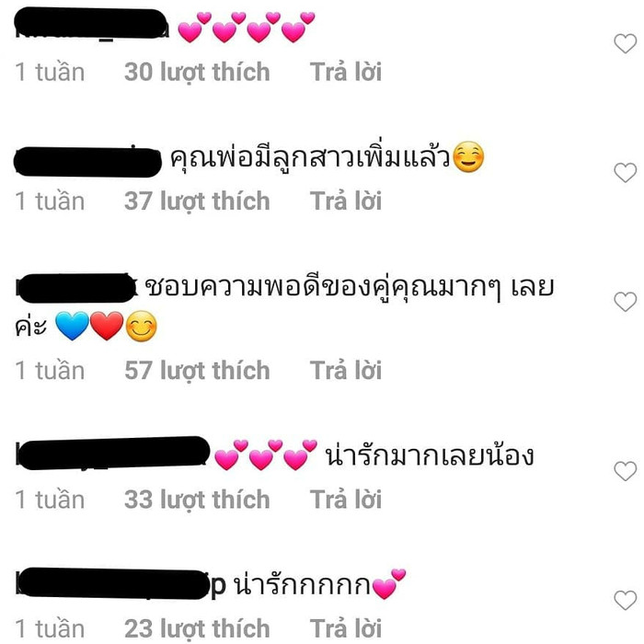Viewport: 644px width, 644px height.
Task: Reply to the comment with 30 likes
Action: [345, 73]
